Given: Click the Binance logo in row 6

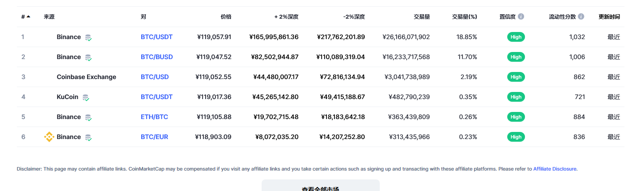Looking at the screenshot, I should pos(49,137).
